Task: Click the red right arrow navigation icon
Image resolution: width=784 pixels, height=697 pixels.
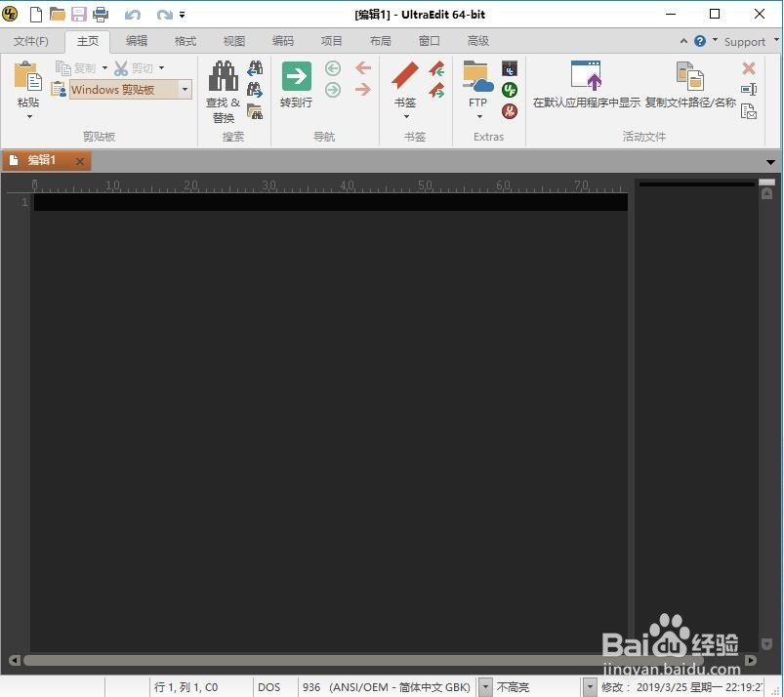Action: coord(363,90)
